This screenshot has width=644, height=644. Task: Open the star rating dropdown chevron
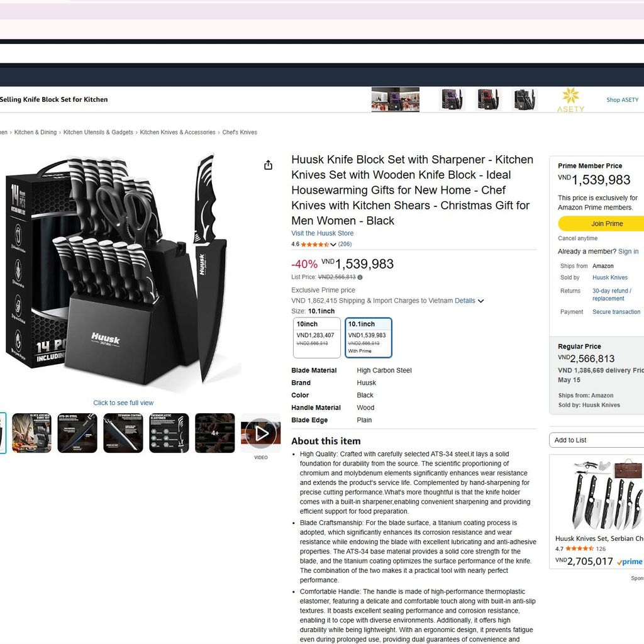point(333,245)
